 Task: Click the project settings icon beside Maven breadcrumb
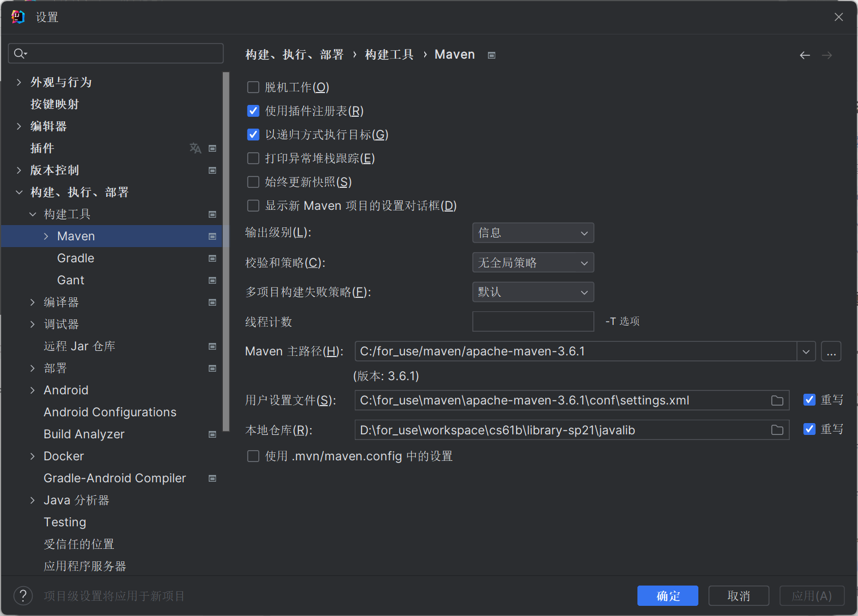tap(491, 54)
